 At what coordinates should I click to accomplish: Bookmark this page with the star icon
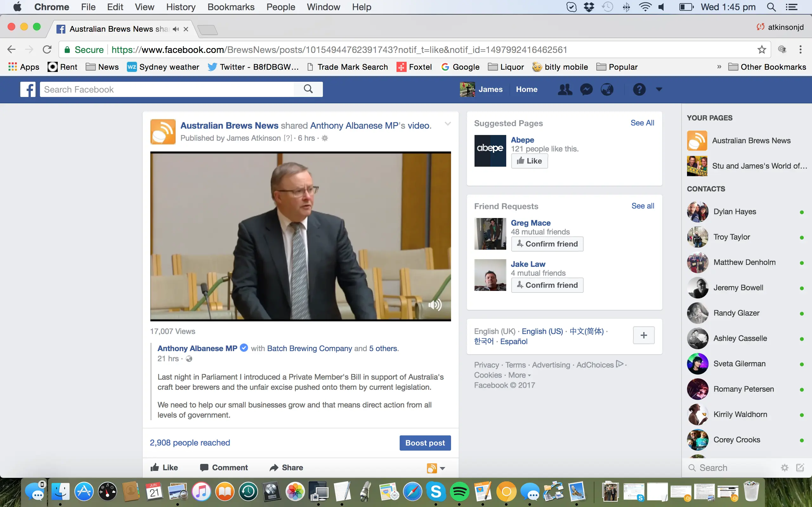pyautogui.click(x=762, y=50)
